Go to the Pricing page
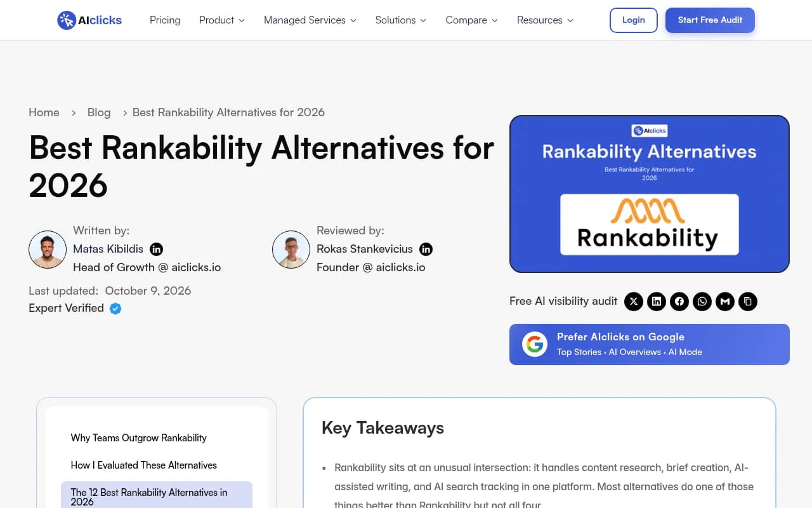 tap(165, 20)
